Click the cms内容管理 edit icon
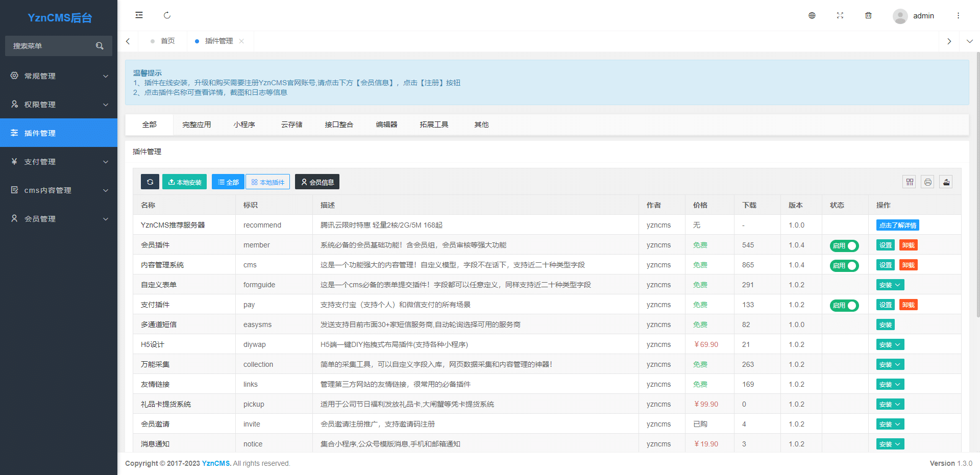The height and width of the screenshot is (475, 980). tap(14, 190)
